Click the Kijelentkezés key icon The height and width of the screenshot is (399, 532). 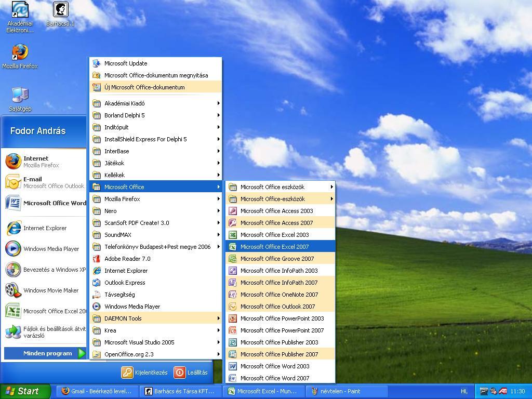127,372
